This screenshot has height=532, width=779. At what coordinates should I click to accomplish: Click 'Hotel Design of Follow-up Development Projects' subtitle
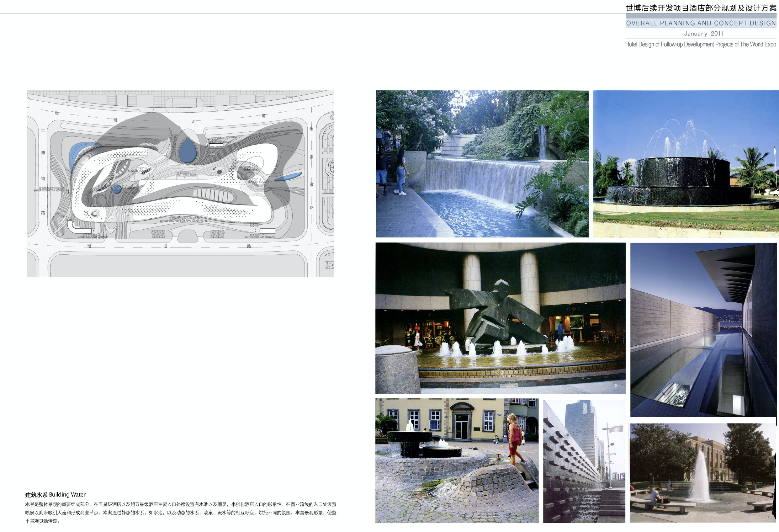[x=701, y=44]
